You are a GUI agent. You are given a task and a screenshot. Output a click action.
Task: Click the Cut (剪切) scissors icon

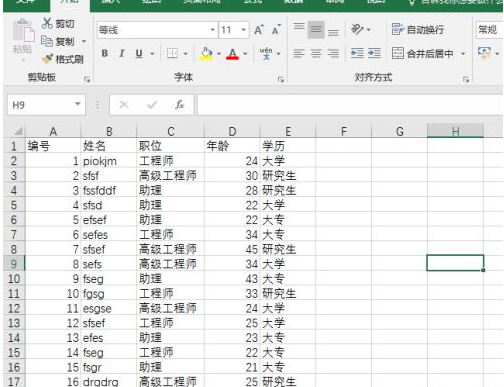pyautogui.click(x=47, y=23)
